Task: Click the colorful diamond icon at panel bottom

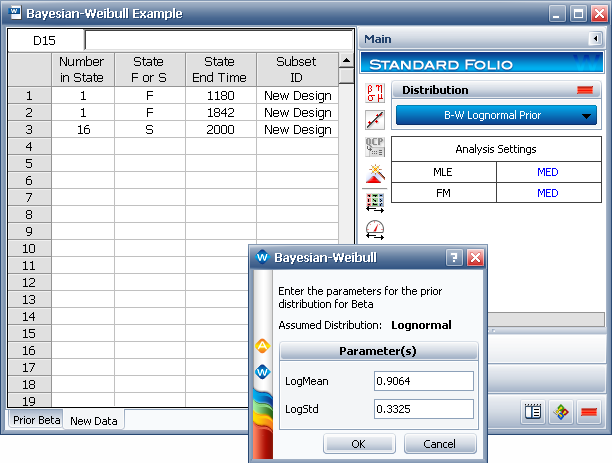Action: 561,412
